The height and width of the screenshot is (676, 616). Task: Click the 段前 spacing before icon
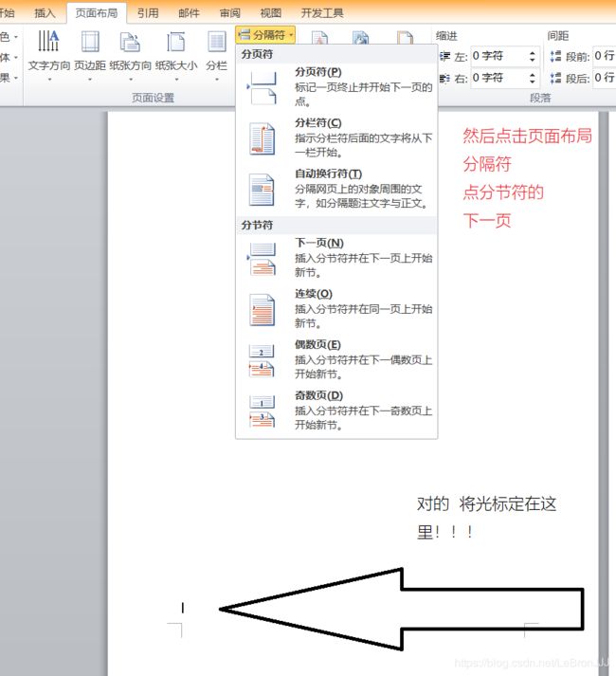pyautogui.click(x=556, y=56)
